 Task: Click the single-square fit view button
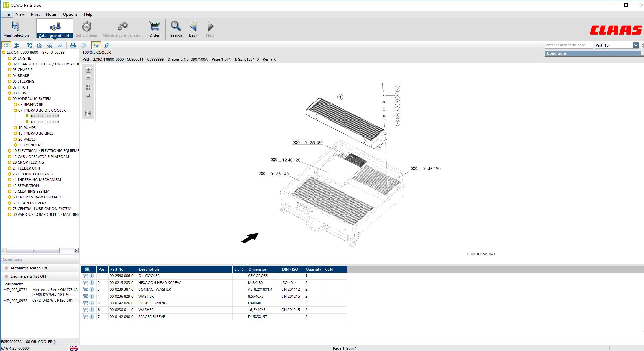click(x=88, y=96)
